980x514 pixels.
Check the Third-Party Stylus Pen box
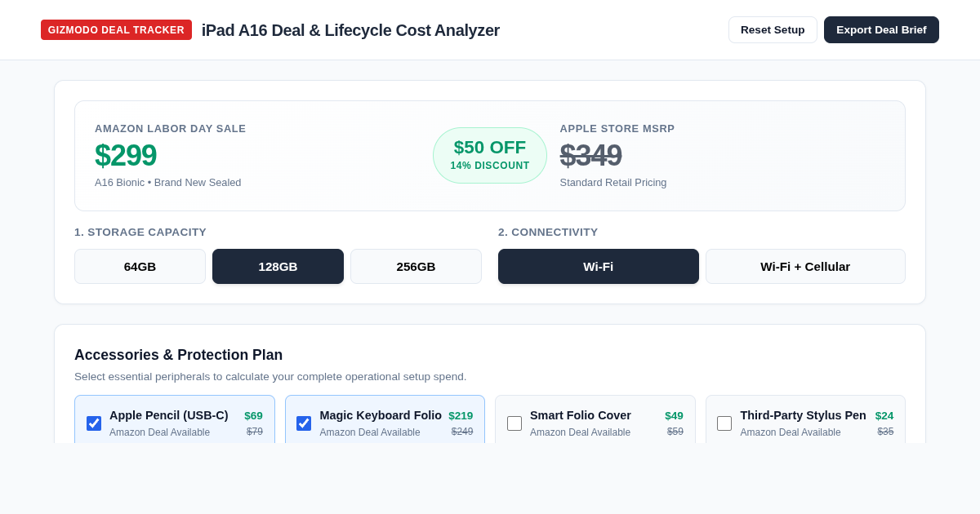pos(724,423)
